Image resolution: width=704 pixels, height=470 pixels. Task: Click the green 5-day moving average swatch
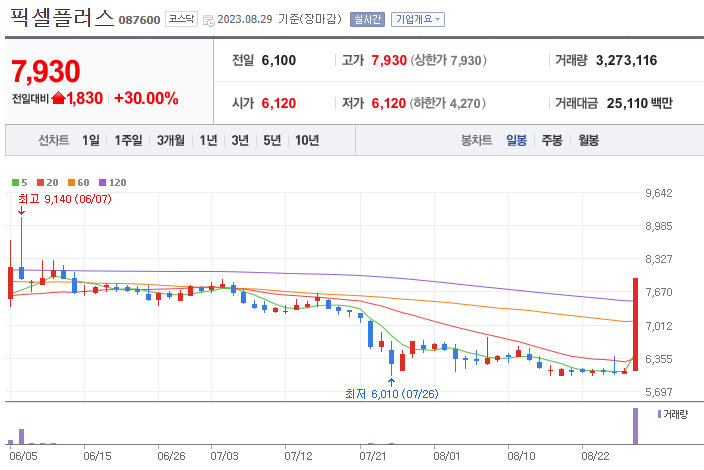[x=15, y=182]
